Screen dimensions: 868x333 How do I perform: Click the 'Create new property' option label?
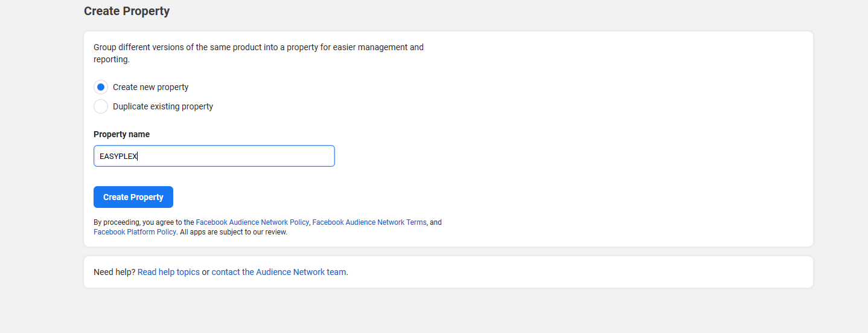click(150, 87)
